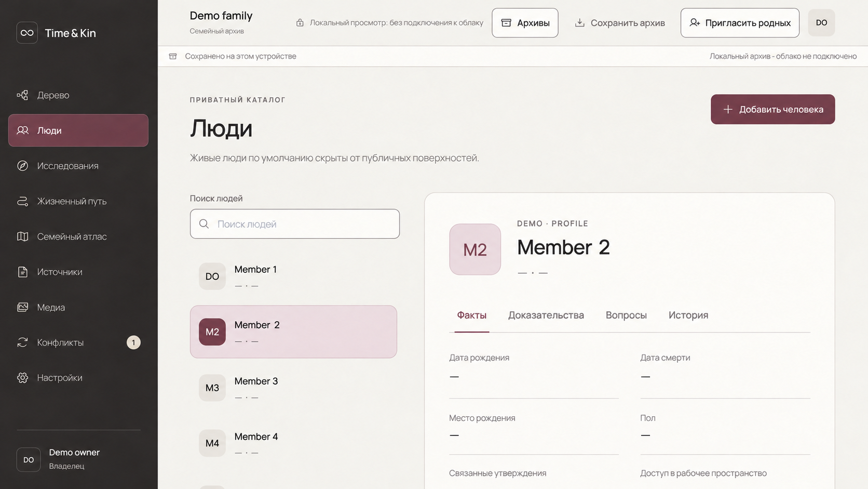Click the Пол field value
This screenshot has width=868, height=489.
tap(645, 435)
